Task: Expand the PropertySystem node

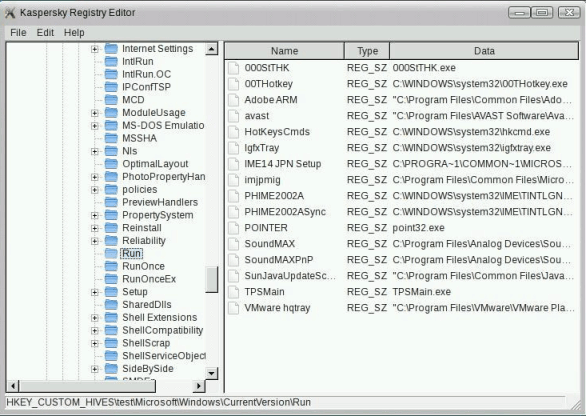Action: tap(95, 215)
